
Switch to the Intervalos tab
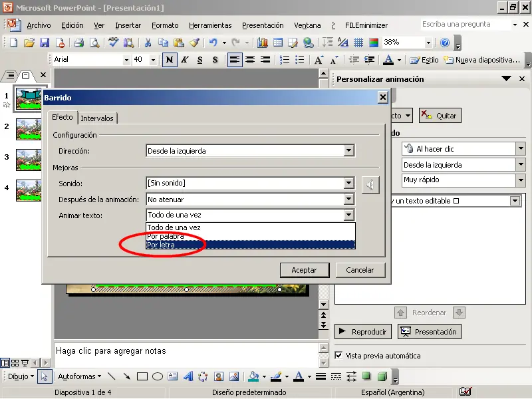tap(97, 118)
